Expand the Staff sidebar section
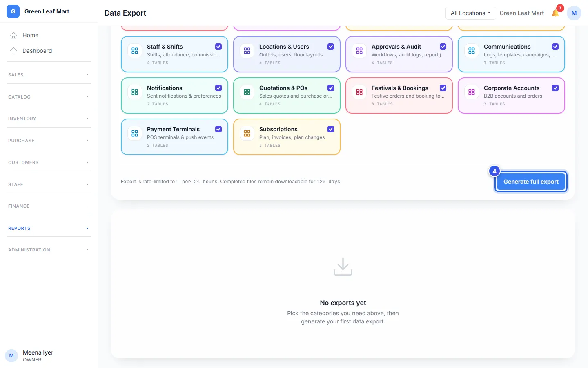 click(x=49, y=184)
